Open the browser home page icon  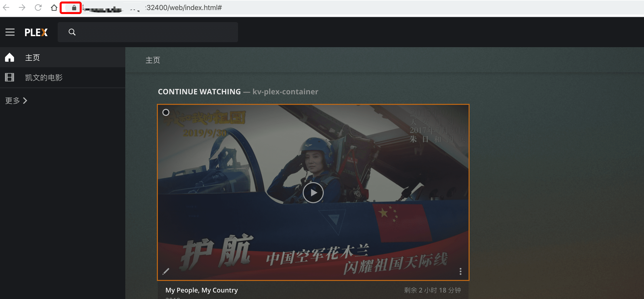[54, 8]
